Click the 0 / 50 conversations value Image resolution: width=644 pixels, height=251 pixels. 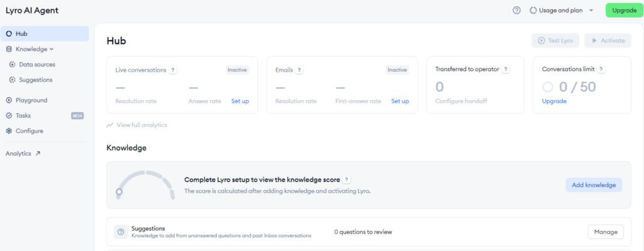coord(577,87)
